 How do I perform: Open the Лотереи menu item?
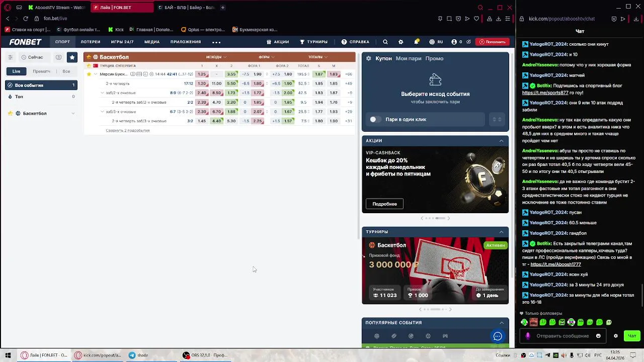tap(91, 42)
